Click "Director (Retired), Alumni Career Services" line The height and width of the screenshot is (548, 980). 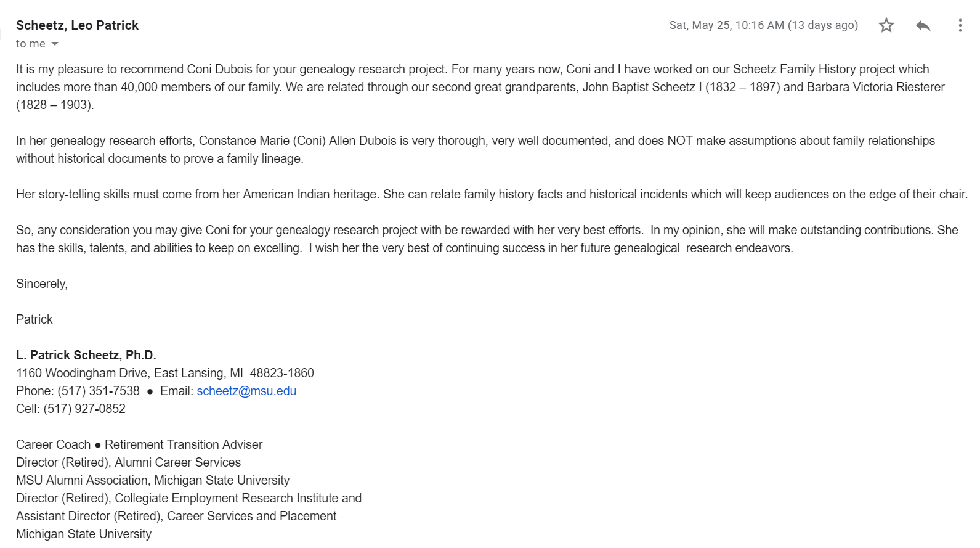coord(128,462)
